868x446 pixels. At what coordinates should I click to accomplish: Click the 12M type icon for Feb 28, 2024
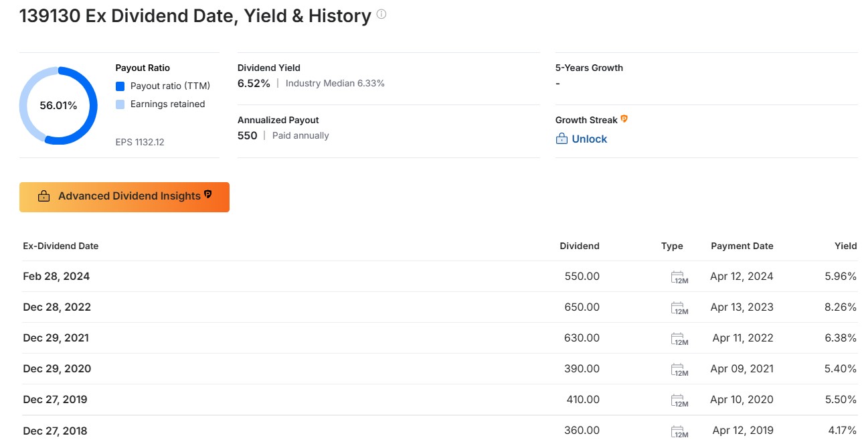(x=679, y=277)
